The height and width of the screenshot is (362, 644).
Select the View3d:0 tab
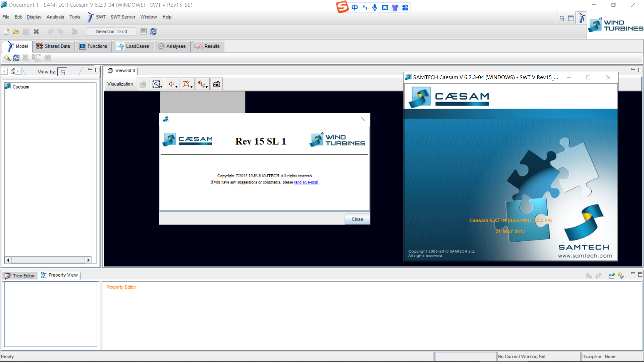[x=121, y=71]
